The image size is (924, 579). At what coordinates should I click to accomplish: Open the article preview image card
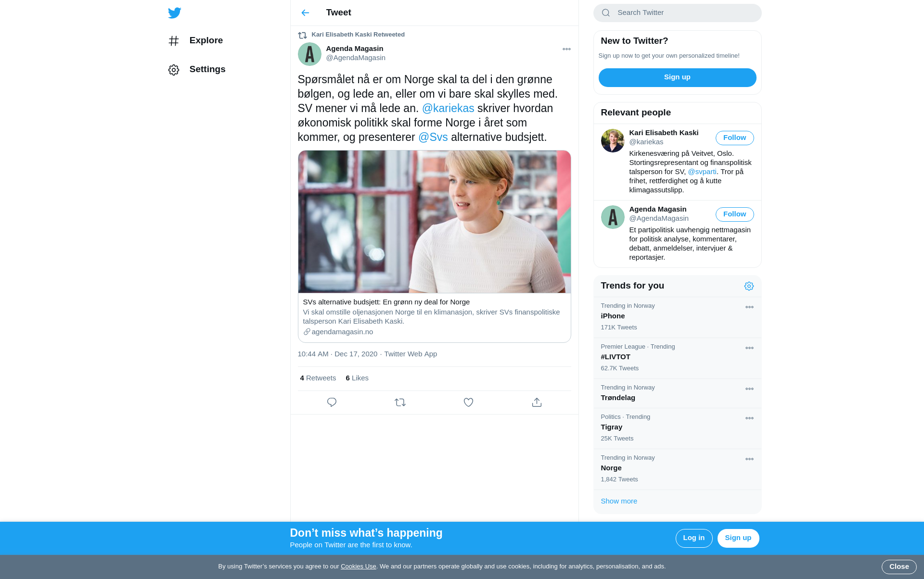pos(434,222)
